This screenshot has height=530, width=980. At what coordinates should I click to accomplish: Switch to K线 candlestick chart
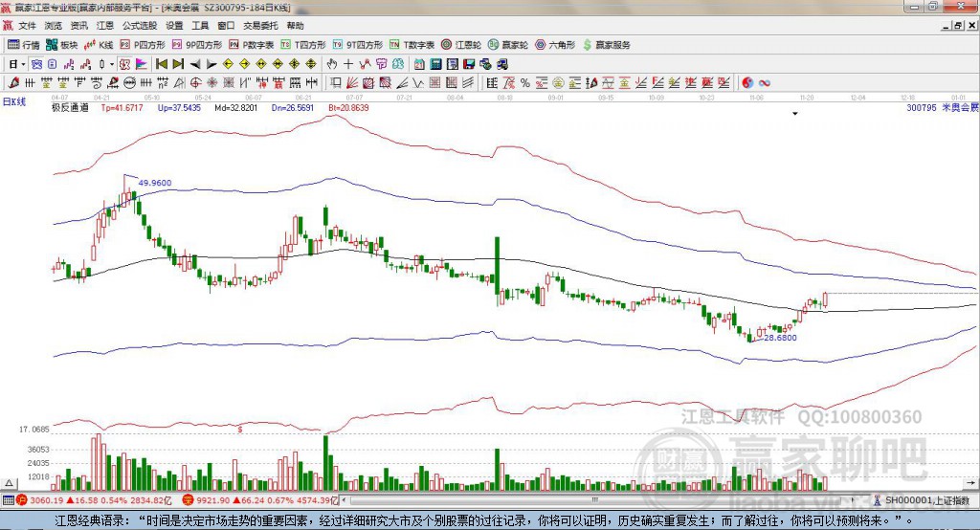coord(99,45)
